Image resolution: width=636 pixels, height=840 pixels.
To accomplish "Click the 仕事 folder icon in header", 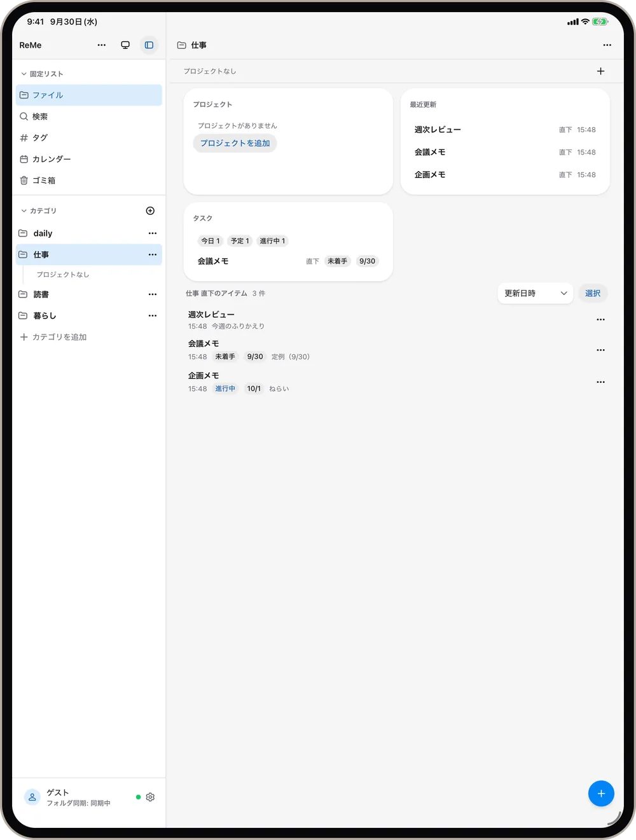I will 181,45.
